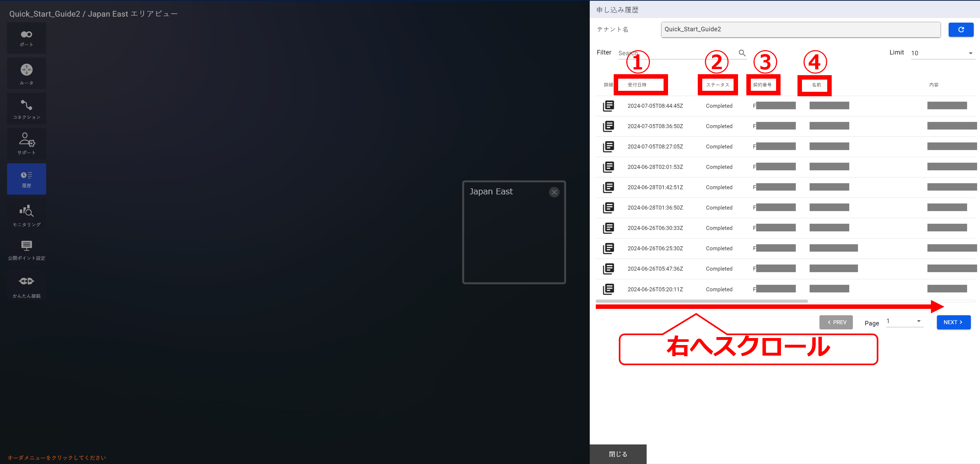Image resolution: width=980 pixels, height=464 pixels.
Task: Select the かんたん接続 (Easy Connect) icon
Action: click(x=26, y=286)
